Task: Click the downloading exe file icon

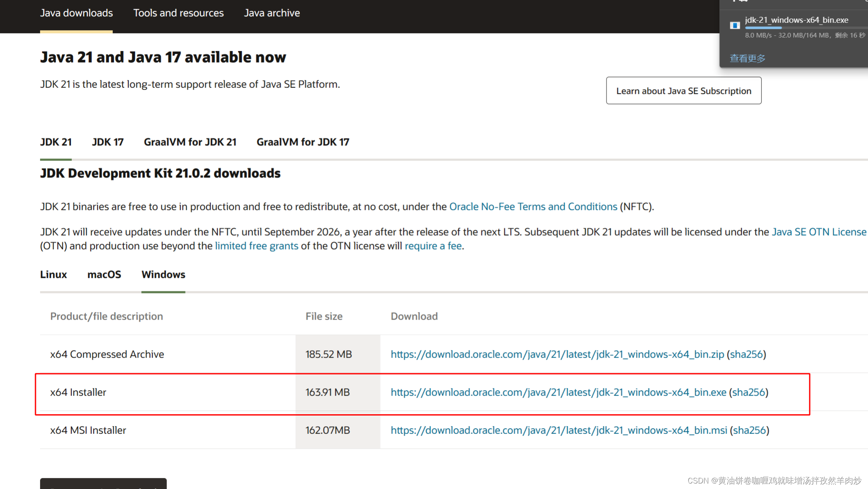Action: click(735, 25)
